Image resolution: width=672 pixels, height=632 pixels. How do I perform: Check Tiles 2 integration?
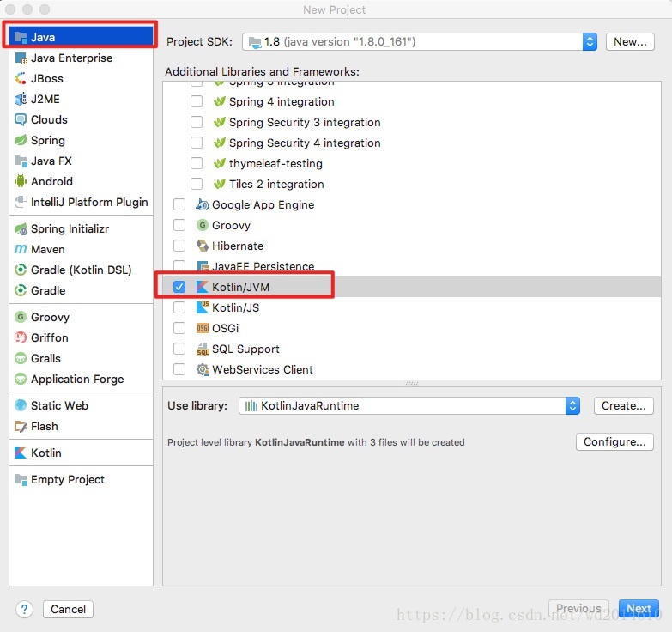click(x=197, y=184)
